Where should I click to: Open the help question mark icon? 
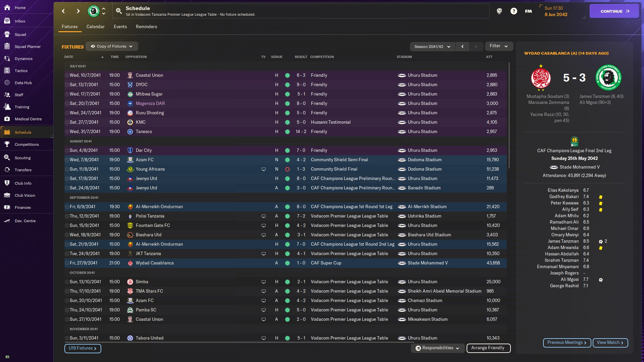click(x=514, y=11)
